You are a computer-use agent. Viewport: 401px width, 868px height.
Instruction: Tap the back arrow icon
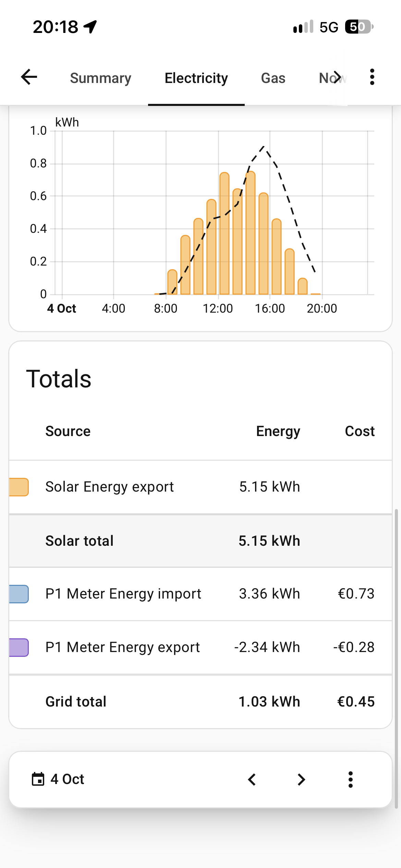tap(29, 77)
